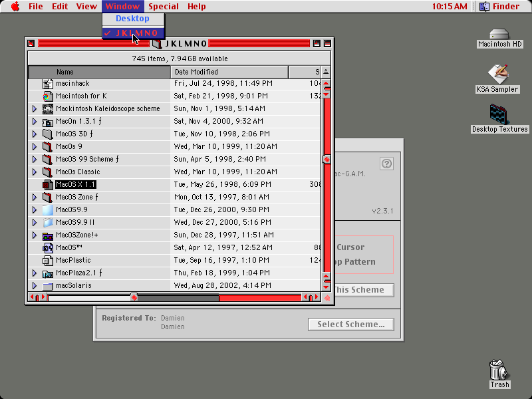
Task: Select the MacOn 1.3.1 folder icon
Action: click(x=47, y=122)
